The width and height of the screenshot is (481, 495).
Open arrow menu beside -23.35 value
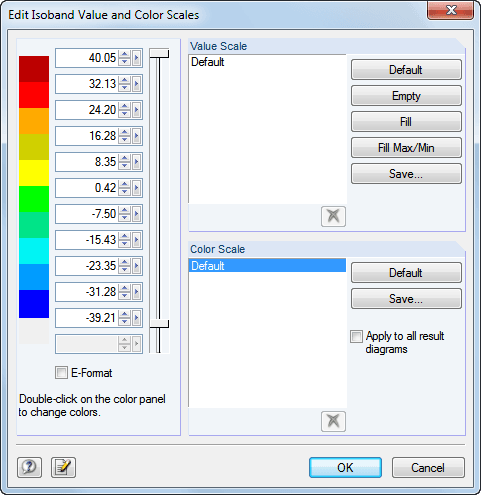(136, 266)
